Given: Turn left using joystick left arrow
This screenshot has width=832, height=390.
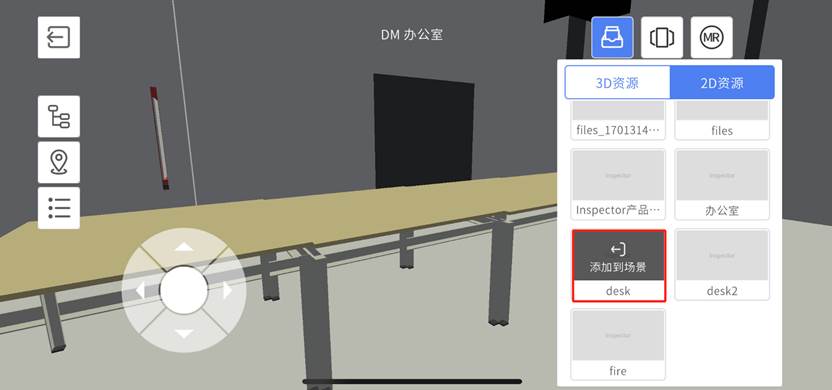Looking at the screenshot, I should tap(140, 290).
